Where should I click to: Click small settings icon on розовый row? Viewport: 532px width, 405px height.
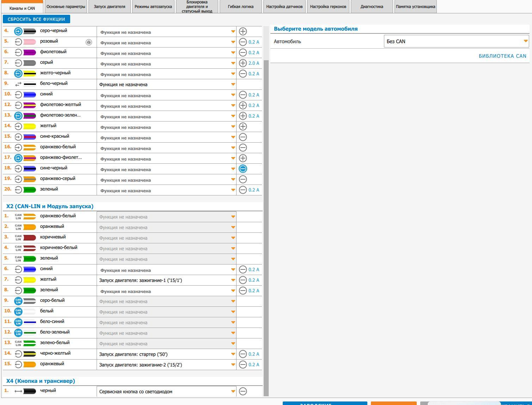[89, 42]
